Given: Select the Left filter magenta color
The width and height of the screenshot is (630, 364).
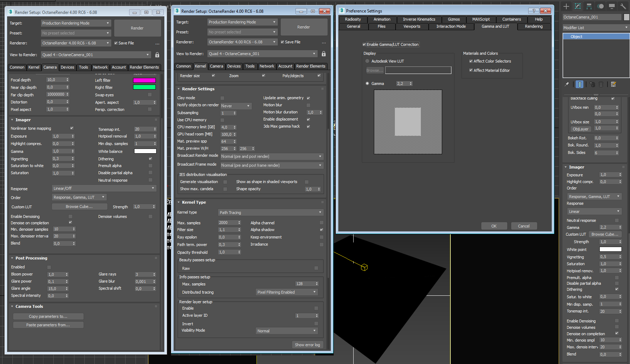Looking at the screenshot, I should (x=144, y=80).
